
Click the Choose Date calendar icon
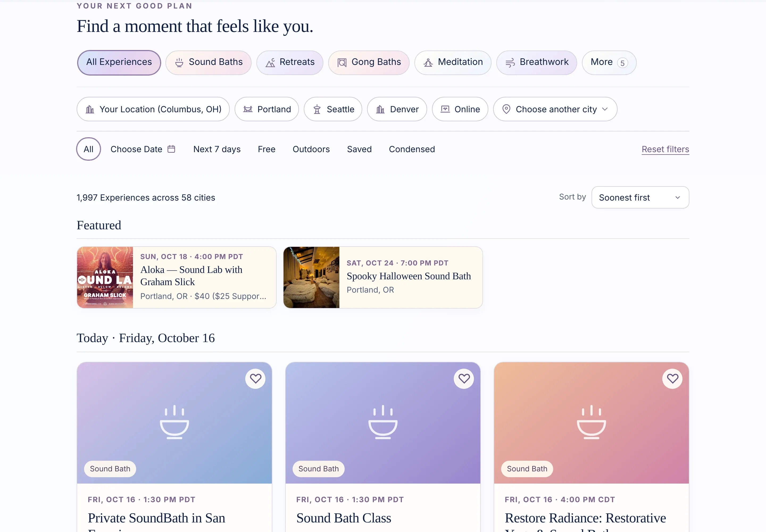coord(171,149)
